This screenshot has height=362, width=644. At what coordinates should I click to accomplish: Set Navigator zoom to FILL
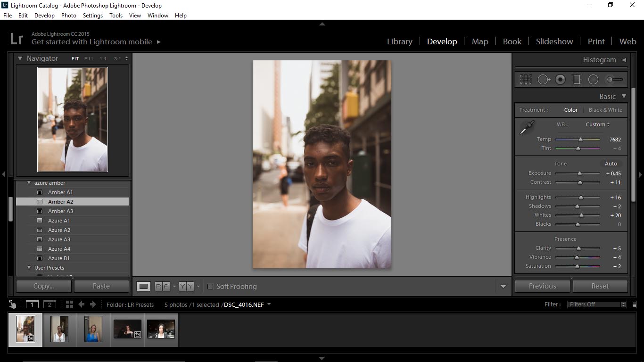(89, 59)
